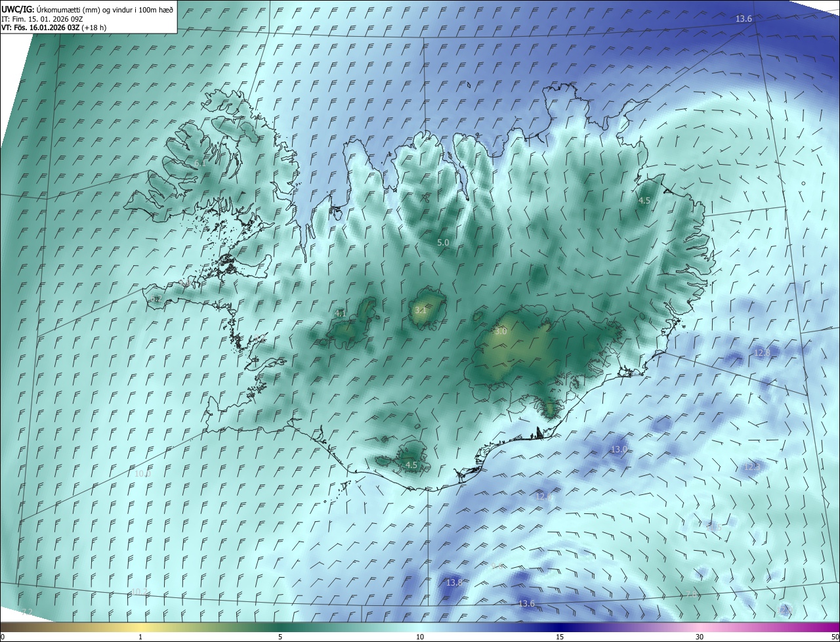Select the 'IT: Fim. 15. 01. 2026 09Z' line
Image resolution: width=840 pixels, height=642 pixels.
[41, 19]
